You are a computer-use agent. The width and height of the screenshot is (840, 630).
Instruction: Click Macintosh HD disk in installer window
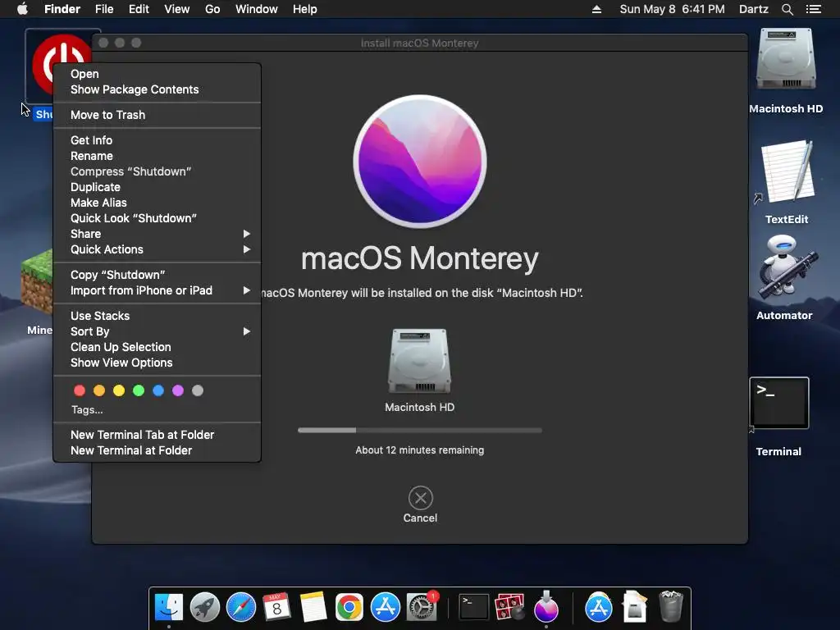419,361
